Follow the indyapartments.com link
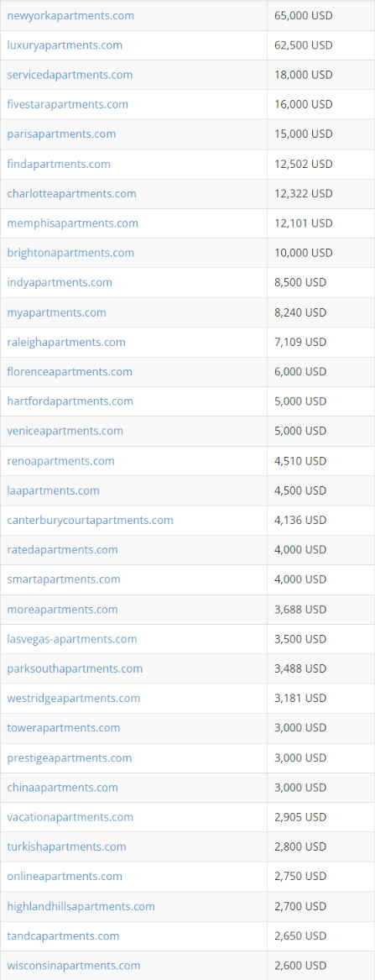 click(60, 282)
